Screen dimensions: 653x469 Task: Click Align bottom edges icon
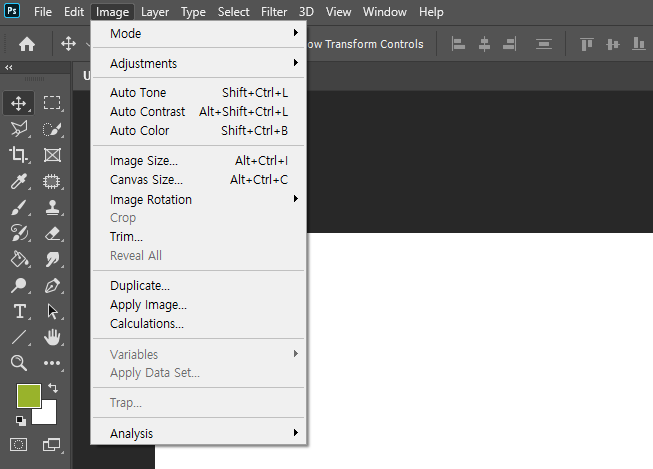638,43
